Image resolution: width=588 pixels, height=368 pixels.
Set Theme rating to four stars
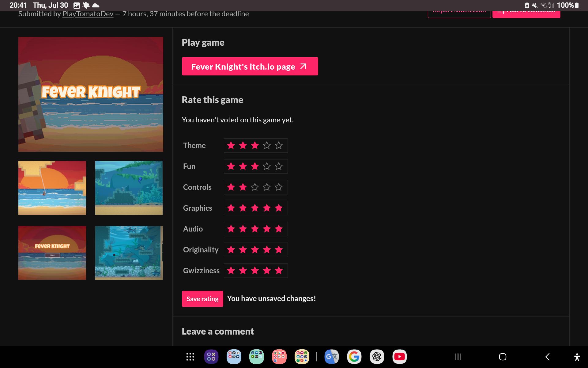coord(267,145)
